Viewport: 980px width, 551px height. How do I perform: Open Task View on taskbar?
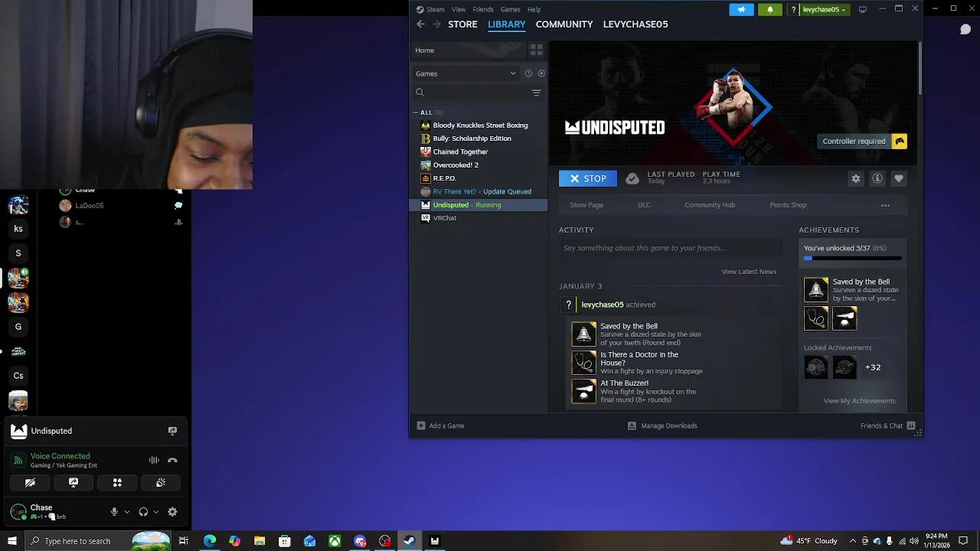[184, 541]
